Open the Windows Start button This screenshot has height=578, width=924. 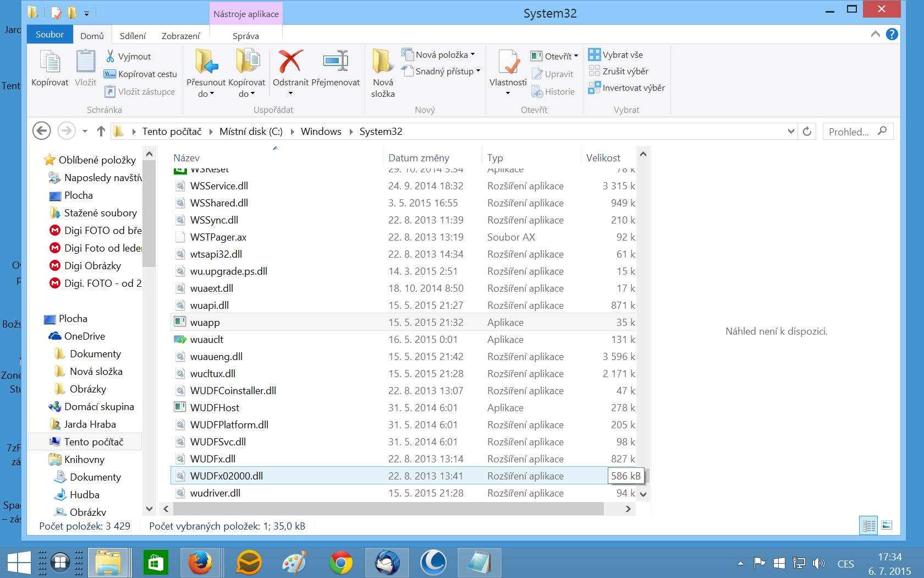pyautogui.click(x=19, y=563)
